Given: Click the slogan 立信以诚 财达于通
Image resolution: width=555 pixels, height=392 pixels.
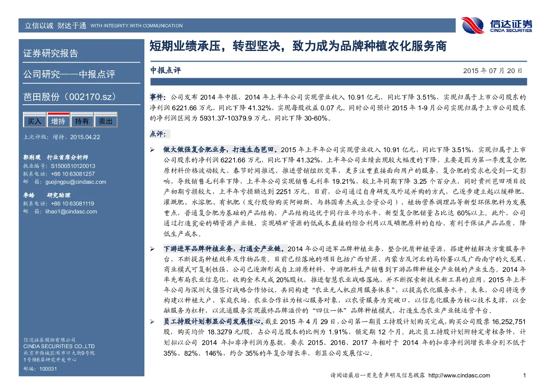Looking at the screenshot, I should click(55, 26).
